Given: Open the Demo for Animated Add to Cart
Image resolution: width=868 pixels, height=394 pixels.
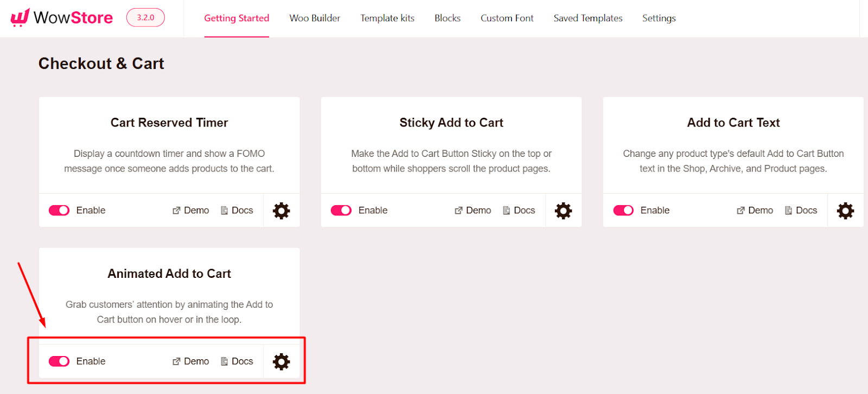Looking at the screenshot, I should 190,361.
